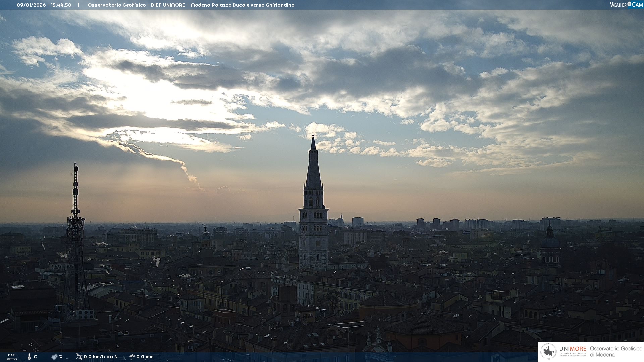Screen dimensions: 644x362
Task: Click the WeatherCAM logo at top right
Action: tap(626, 5)
